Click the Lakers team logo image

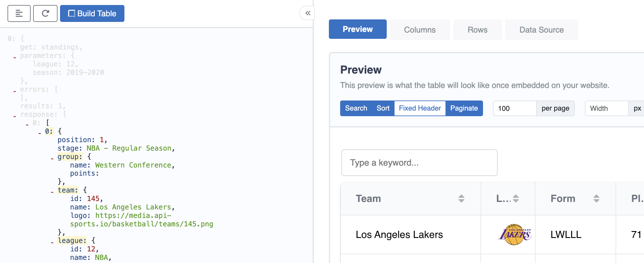(515, 235)
